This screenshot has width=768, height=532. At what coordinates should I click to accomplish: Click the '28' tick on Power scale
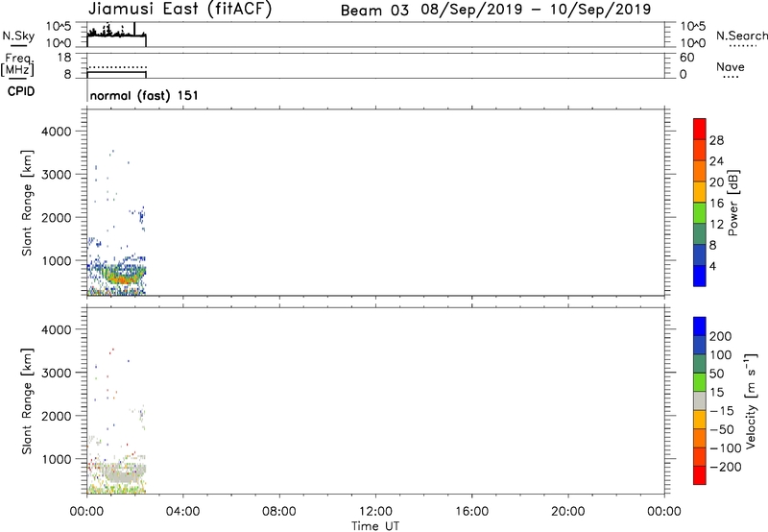[x=716, y=140]
